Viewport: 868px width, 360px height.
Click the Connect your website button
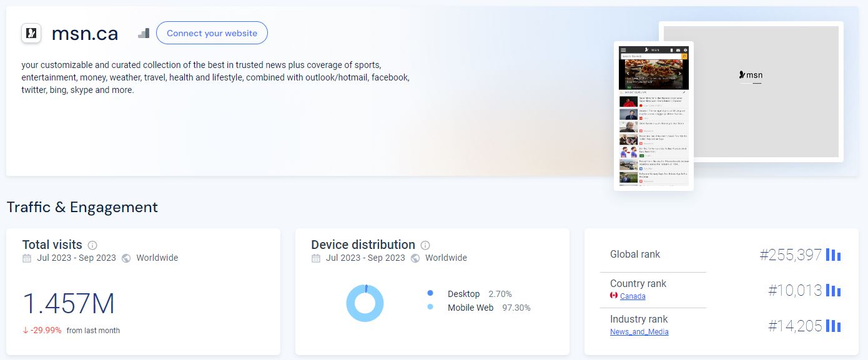[212, 33]
